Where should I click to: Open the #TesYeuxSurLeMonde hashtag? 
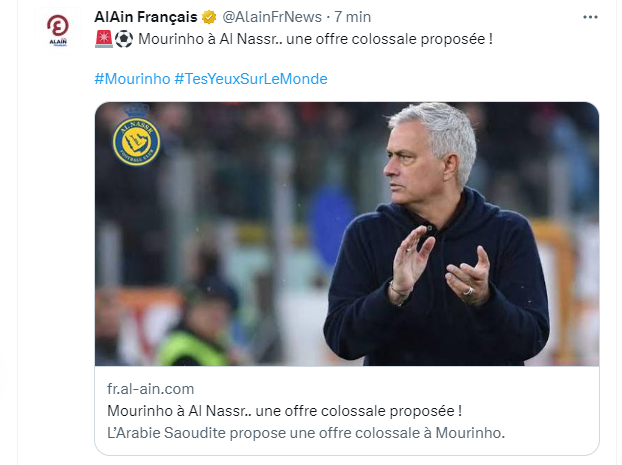point(251,78)
